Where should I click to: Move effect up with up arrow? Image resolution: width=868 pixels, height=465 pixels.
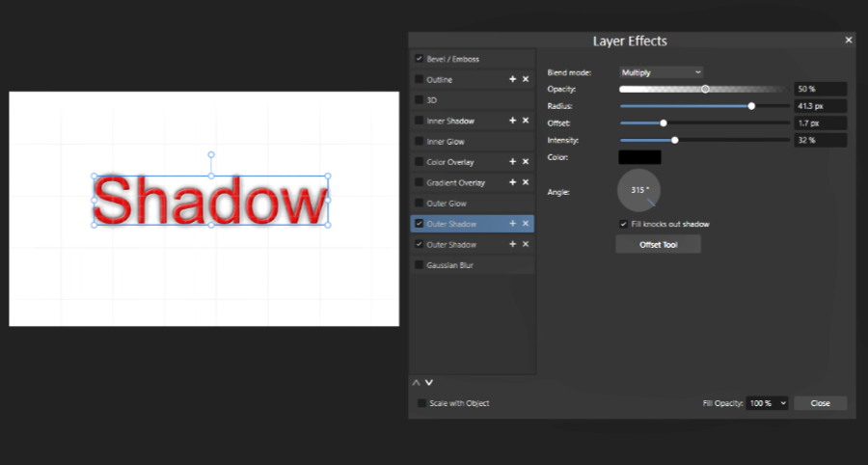pyautogui.click(x=417, y=383)
